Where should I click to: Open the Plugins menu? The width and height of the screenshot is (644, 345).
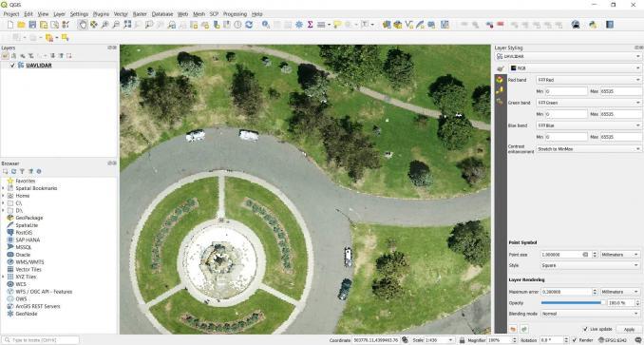[x=101, y=14]
